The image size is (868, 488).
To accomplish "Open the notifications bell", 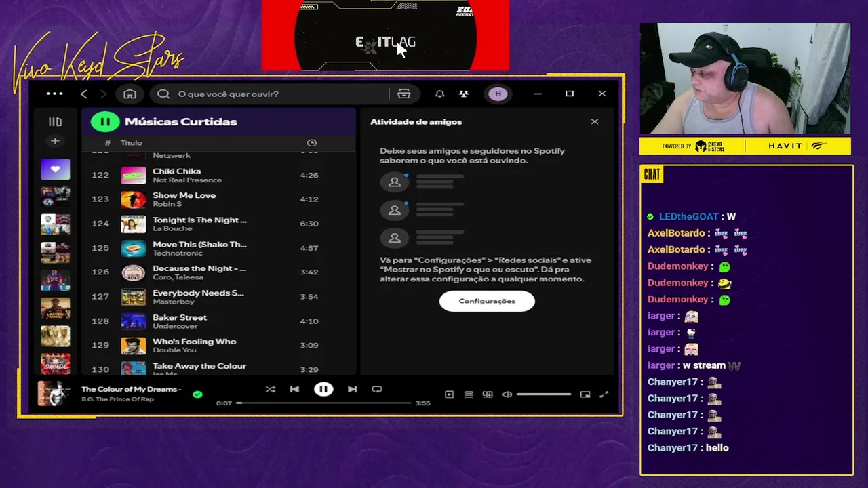I will [x=439, y=94].
